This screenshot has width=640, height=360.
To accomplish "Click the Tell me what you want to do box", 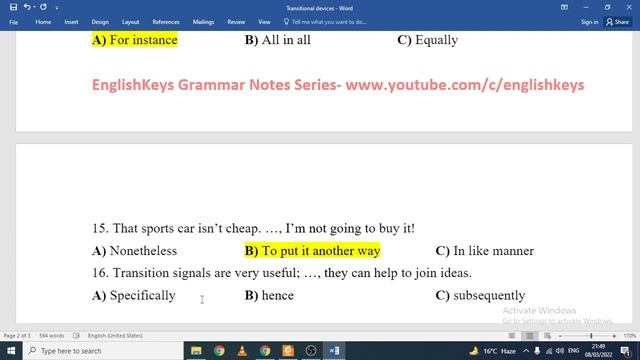I will (325, 22).
